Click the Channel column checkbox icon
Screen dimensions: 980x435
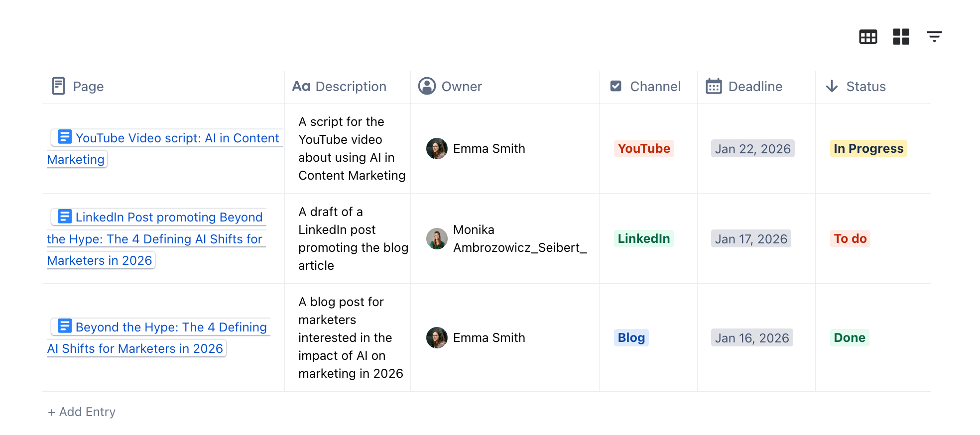click(616, 86)
